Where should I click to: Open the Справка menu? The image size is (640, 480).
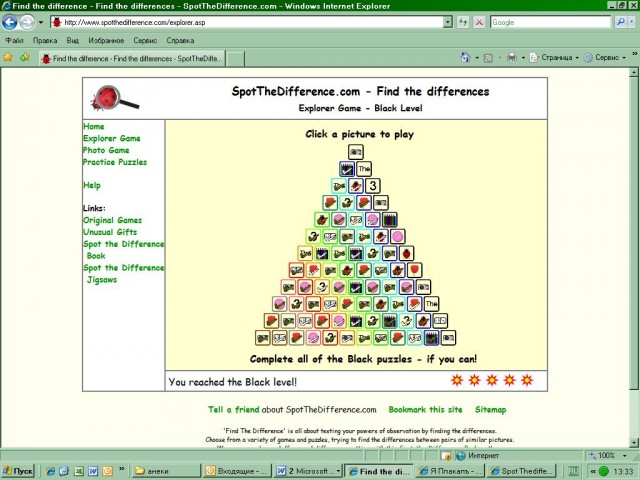click(x=180, y=40)
